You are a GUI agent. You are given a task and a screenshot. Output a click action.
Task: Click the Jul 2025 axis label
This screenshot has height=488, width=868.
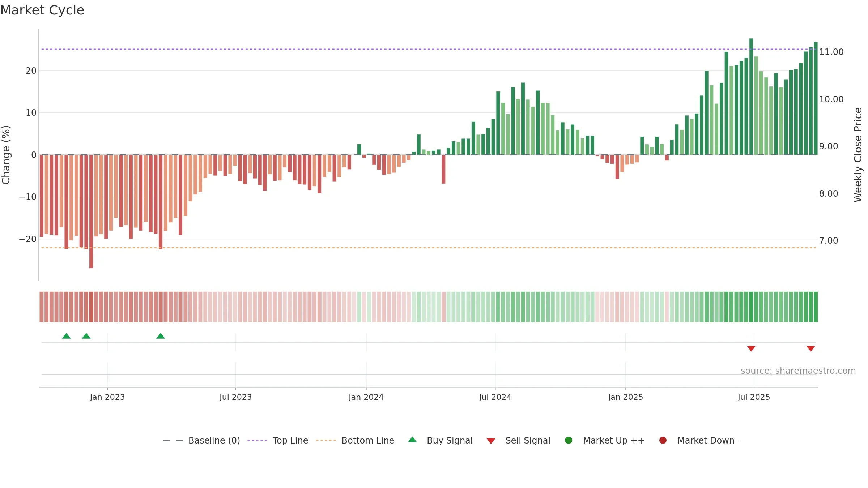754,397
